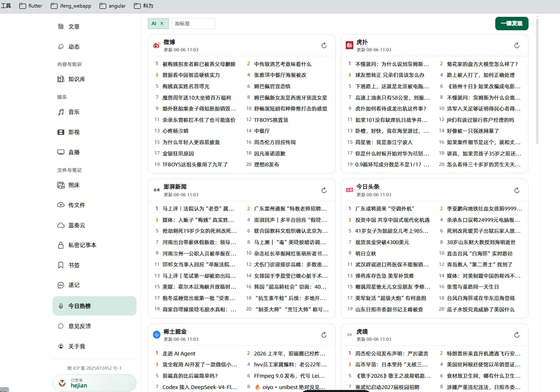Click the 传文件 cloud upload icon
Screen dimensions: 560x392
(61, 205)
